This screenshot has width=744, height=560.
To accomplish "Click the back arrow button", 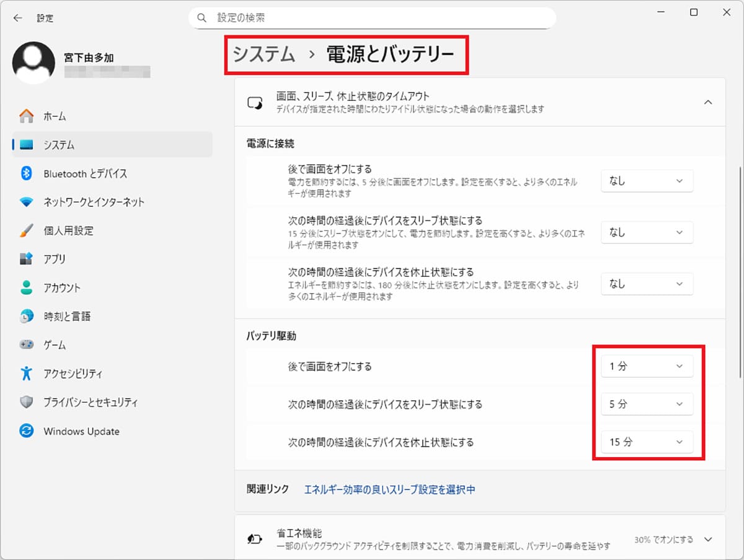I will (x=17, y=18).
